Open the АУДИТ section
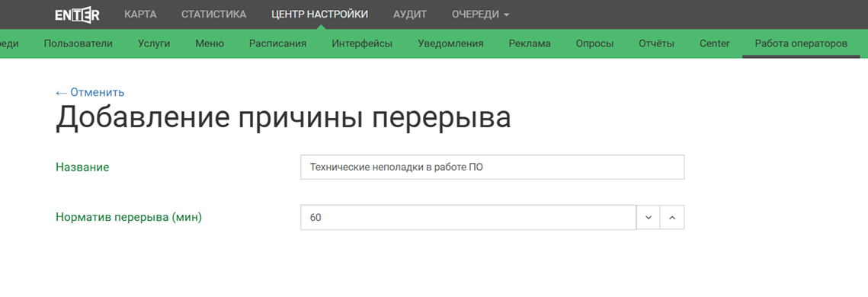 click(x=410, y=14)
